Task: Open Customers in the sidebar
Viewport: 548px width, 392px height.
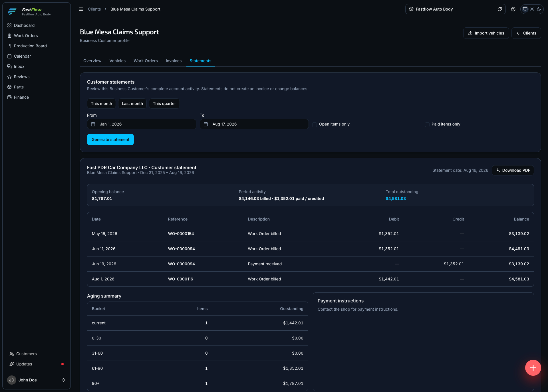Action: 26,354
